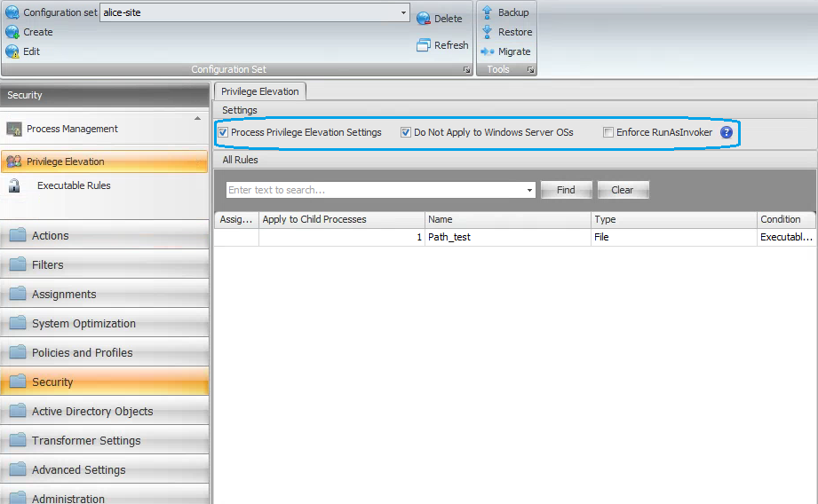This screenshot has height=504, width=818.
Task: Open the Administration section
Action: (x=104, y=495)
